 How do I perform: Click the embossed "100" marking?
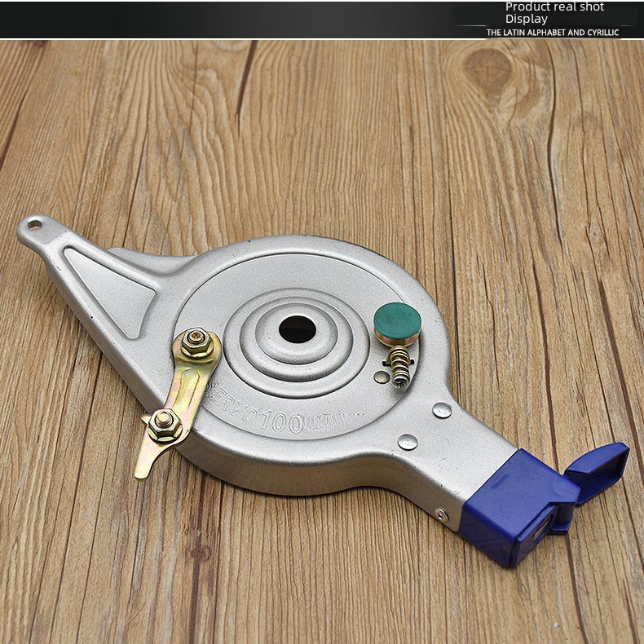click(x=282, y=421)
